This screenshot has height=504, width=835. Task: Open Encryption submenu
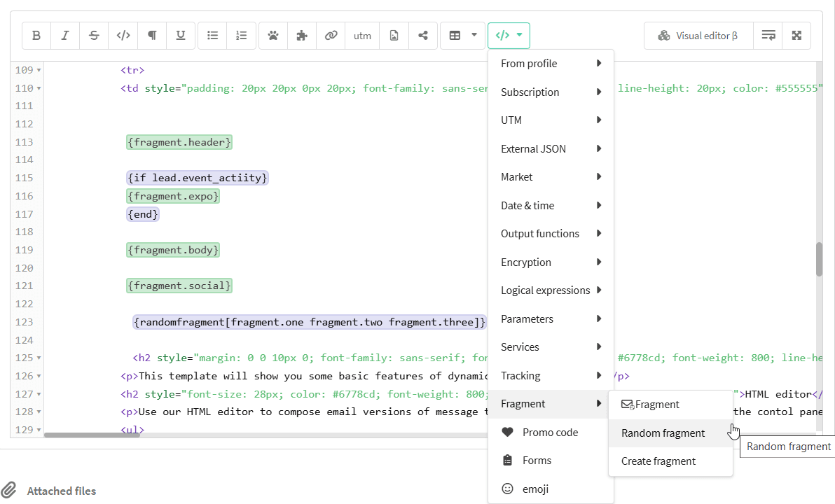(551, 262)
